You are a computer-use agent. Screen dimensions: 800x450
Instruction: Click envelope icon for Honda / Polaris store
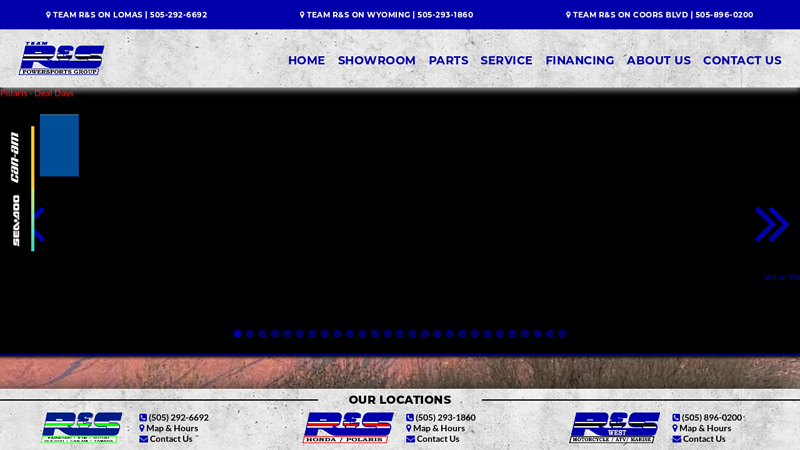tap(410, 439)
